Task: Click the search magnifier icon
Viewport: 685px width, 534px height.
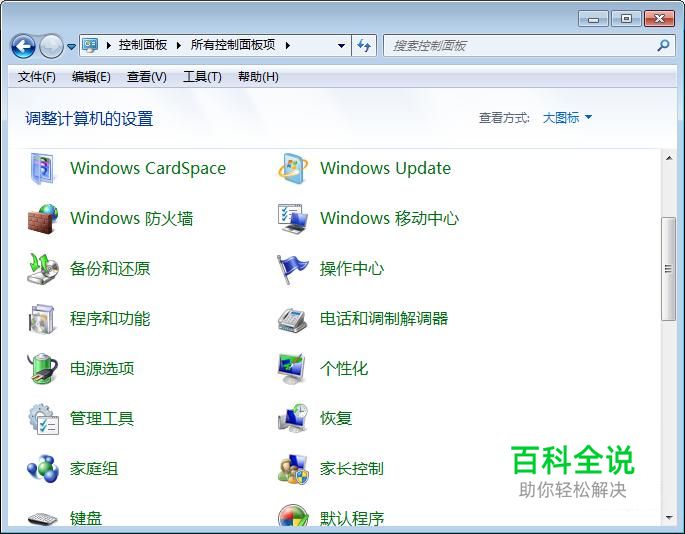Action: click(663, 45)
